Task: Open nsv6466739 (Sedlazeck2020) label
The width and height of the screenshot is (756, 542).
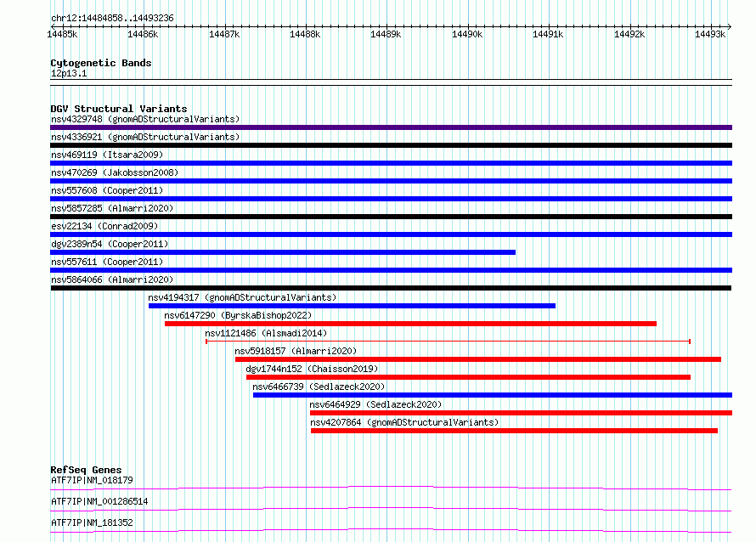Action: 319,387
